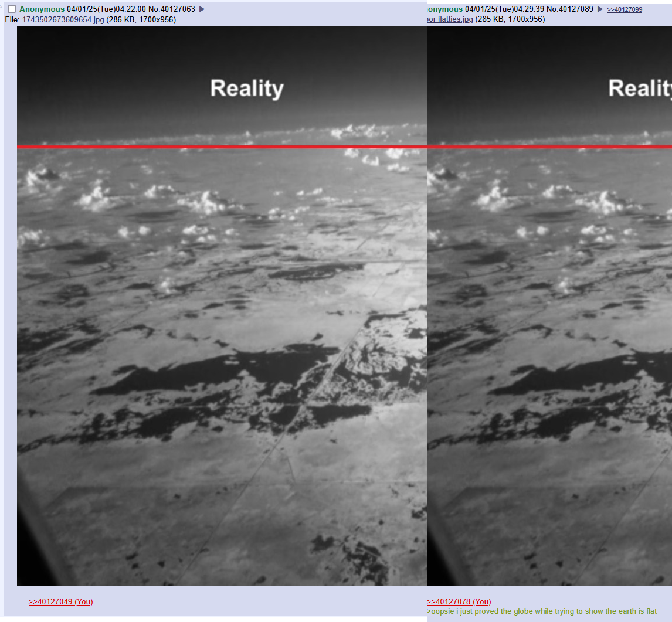Open post menu arrow for No.40127089
The image size is (672, 622).
[600, 9]
